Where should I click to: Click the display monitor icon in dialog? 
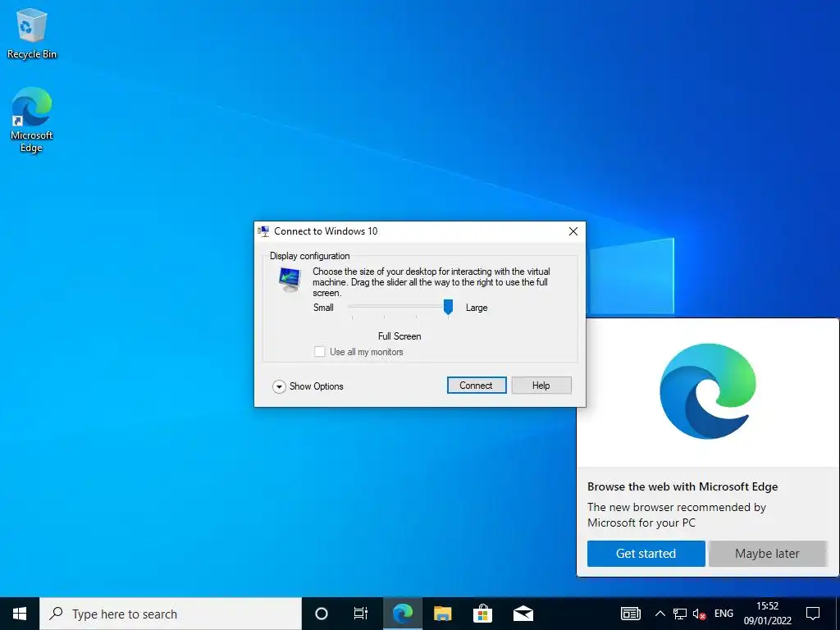pos(290,280)
